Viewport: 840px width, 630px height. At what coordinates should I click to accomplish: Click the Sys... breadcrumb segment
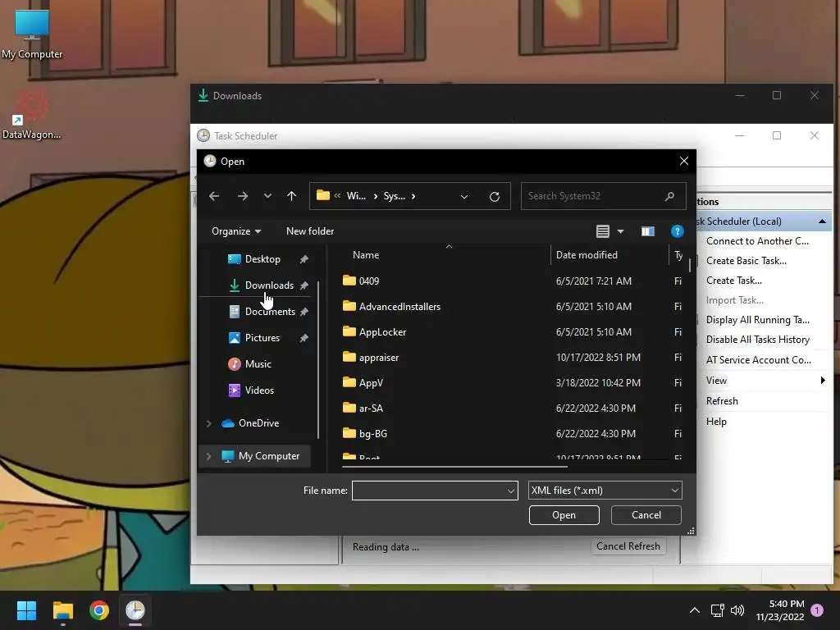click(394, 196)
